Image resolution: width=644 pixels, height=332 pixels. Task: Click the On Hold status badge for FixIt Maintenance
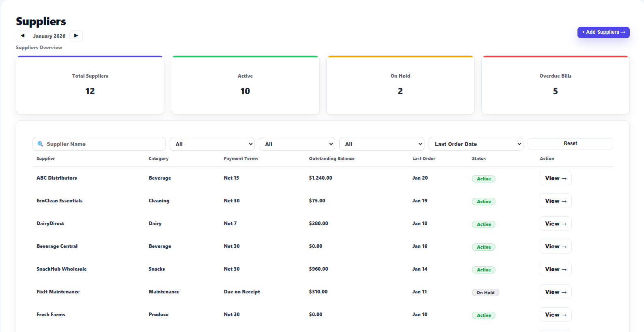485,293
